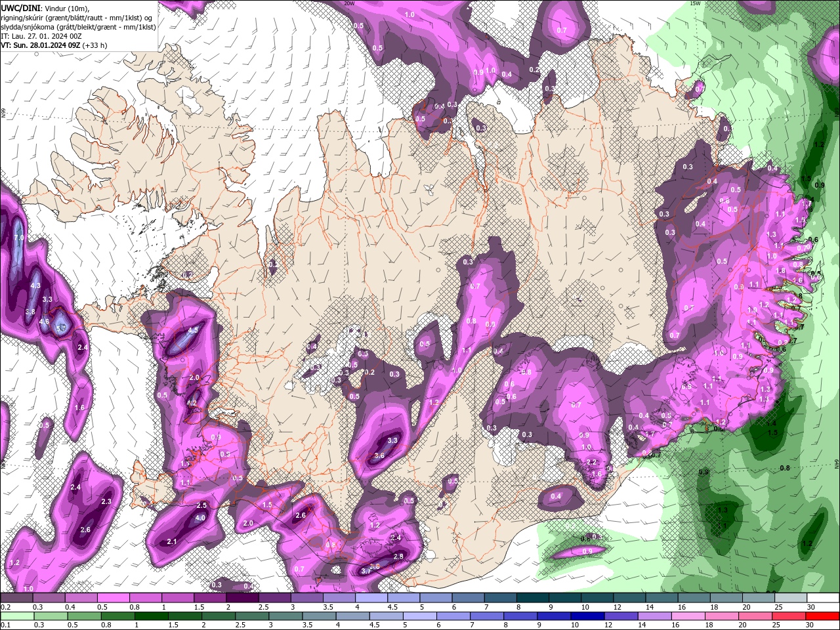Pick the white 30 swatch in snow scale
840x630 pixels.
pyautogui.click(x=824, y=598)
